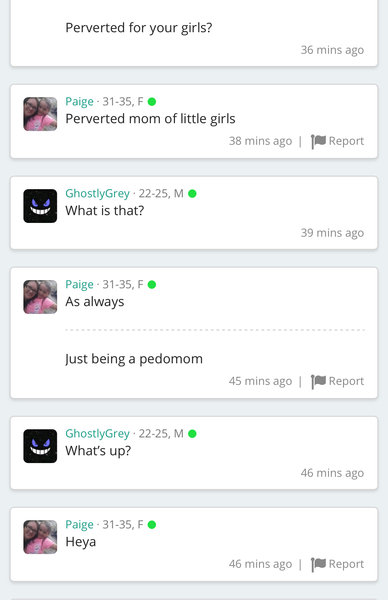This screenshot has height=600, width=388.
Task: Click the Report flag on the 38 mins ago message
Action: (337, 141)
